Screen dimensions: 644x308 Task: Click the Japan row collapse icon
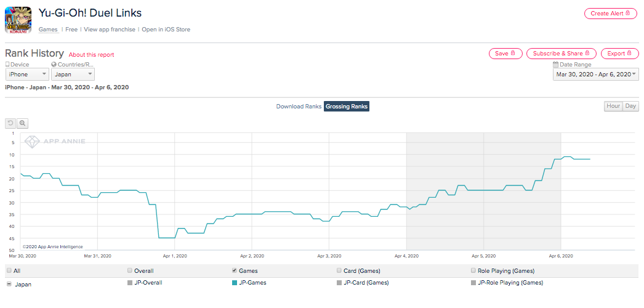9,284
